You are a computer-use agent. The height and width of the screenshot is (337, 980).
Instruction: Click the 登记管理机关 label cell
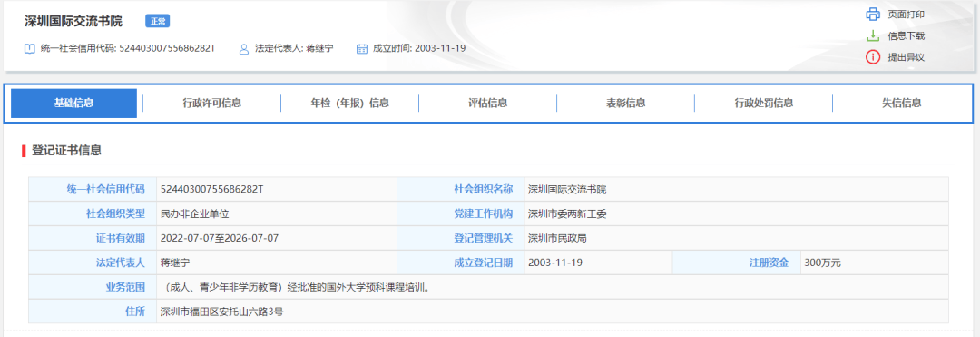pyautogui.click(x=461, y=238)
